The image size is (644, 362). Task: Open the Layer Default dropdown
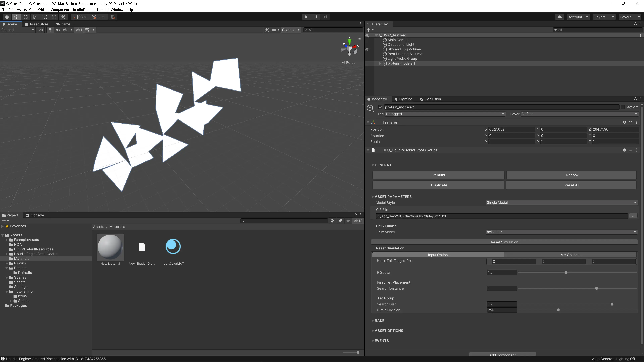click(579, 114)
